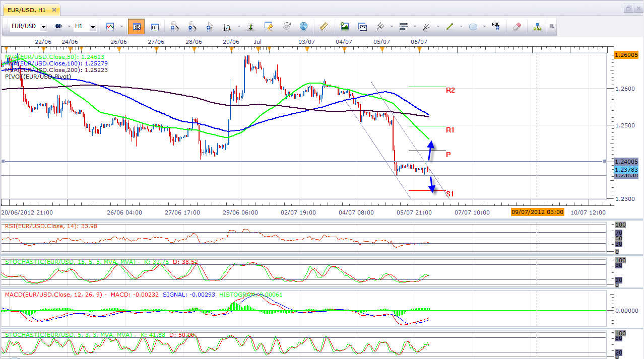644x359 pixels.
Task: Click the R2 pivot level label
Action: (x=450, y=90)
